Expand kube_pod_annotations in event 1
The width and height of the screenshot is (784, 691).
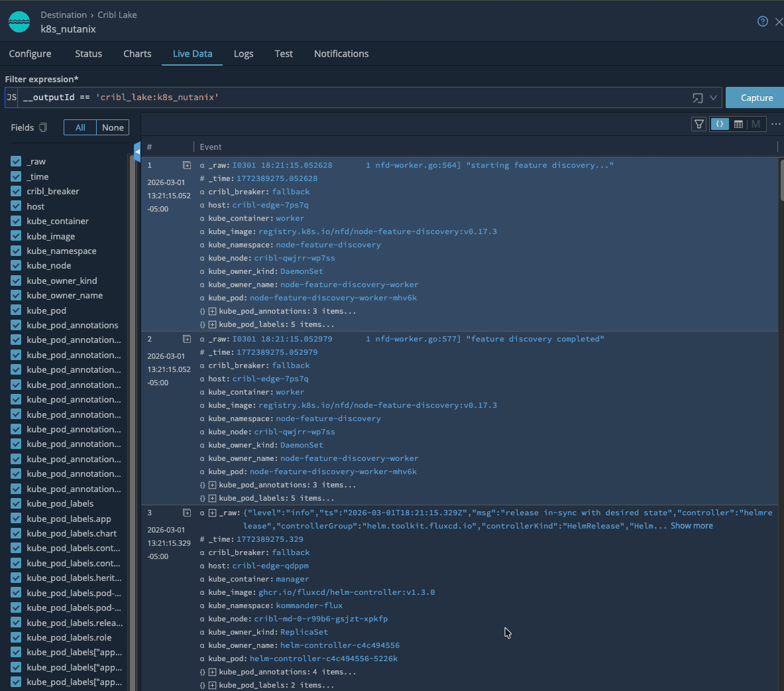pyautogui.click(x=212, y=311)
